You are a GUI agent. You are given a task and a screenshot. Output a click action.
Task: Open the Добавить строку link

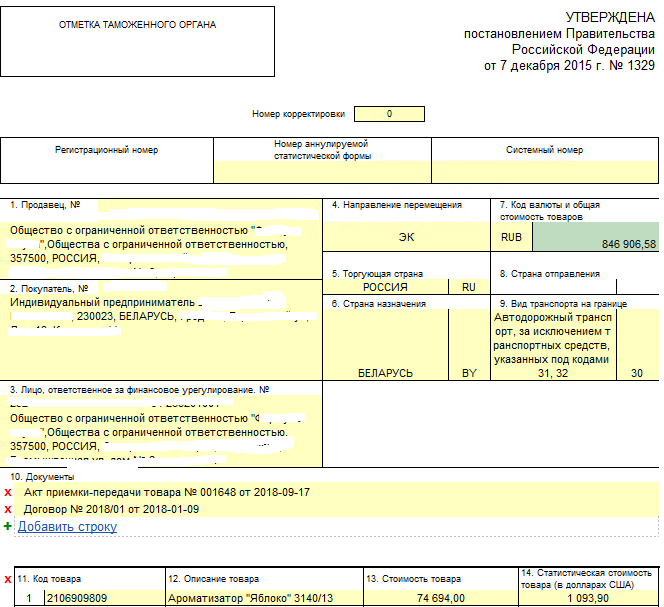pos(67,527)
